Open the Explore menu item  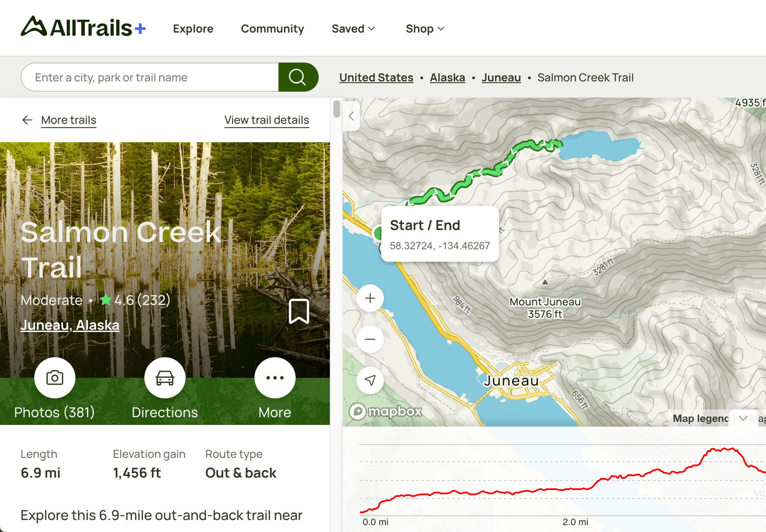(193, 29)
